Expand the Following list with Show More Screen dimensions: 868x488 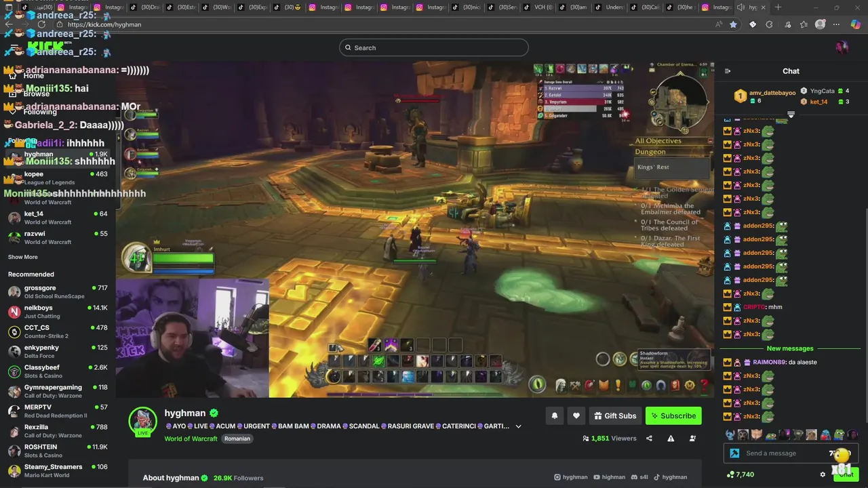[x=23, y=258]
